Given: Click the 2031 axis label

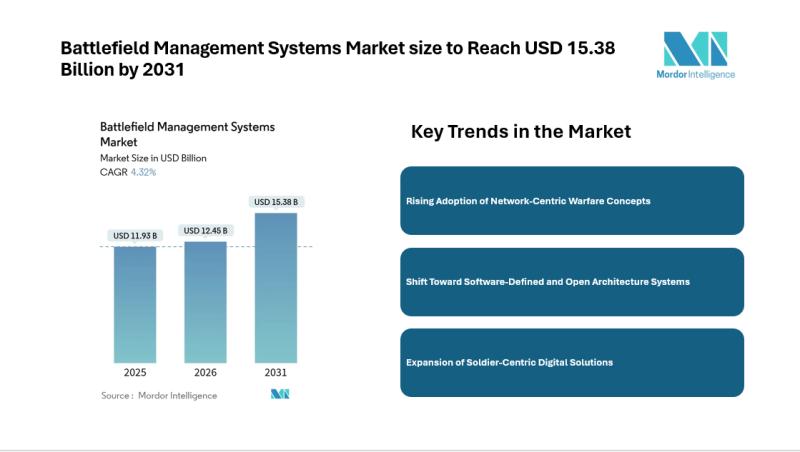Looking at the screenshot, I should pyautogui.click(x=276, y=373).
